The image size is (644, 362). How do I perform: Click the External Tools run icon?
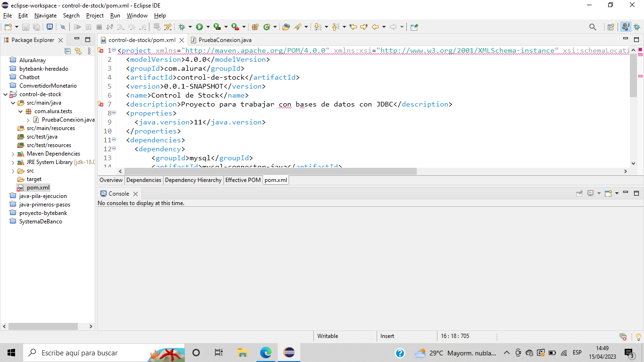tap(235, 27)
